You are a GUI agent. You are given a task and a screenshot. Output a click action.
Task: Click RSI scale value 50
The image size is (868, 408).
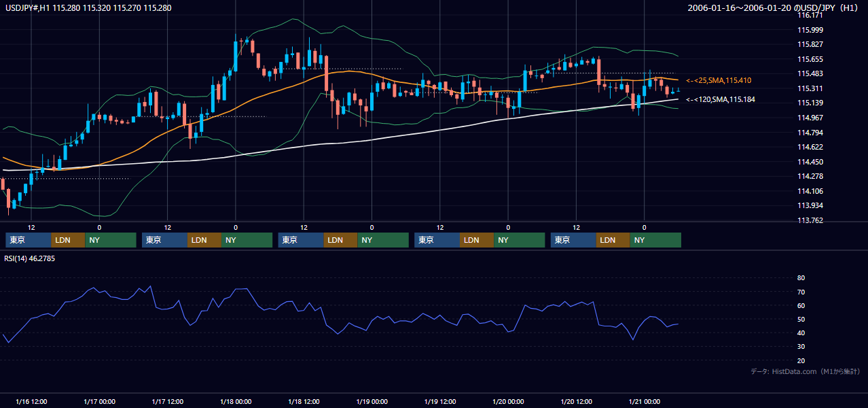[801, 319]
